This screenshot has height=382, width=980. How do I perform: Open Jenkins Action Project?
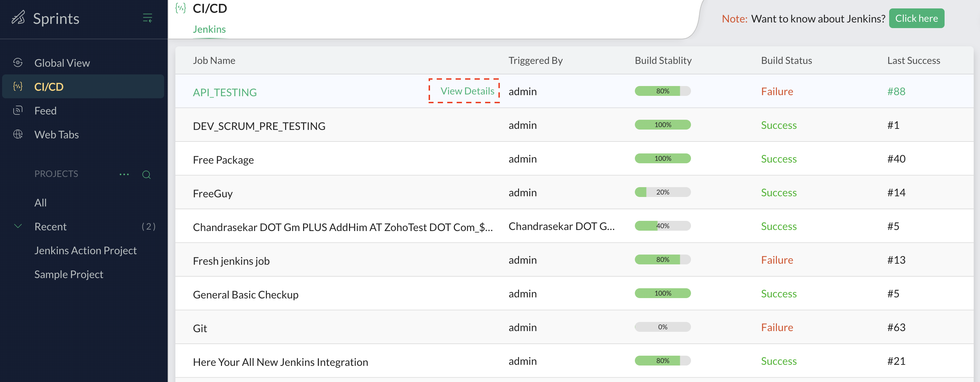pyautogui.click(x=85, y=250)
